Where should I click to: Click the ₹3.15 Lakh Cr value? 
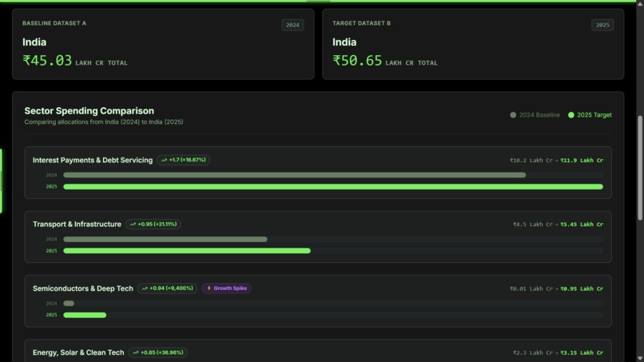click(x=582, y=352)
